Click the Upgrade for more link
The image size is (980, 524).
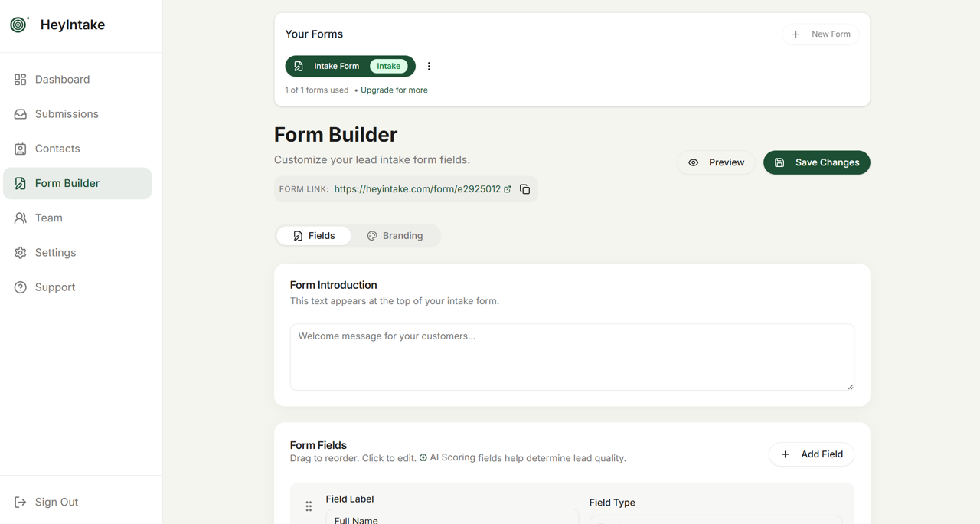tap(394, 90)
